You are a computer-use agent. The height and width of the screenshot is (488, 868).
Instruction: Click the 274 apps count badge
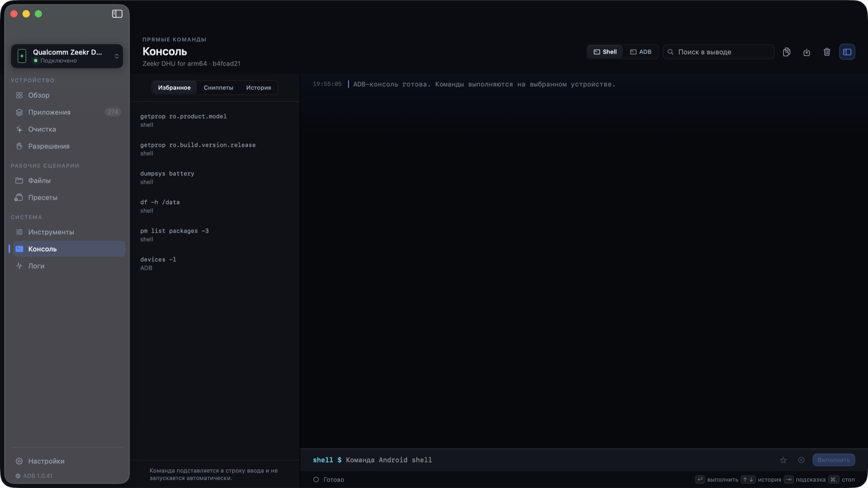(x=113, y=112)
